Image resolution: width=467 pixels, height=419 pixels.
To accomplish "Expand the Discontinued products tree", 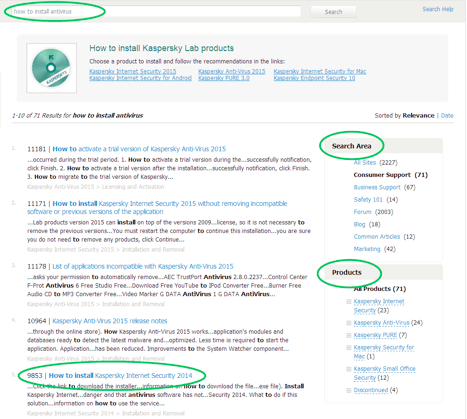I will tap(349, 390).
